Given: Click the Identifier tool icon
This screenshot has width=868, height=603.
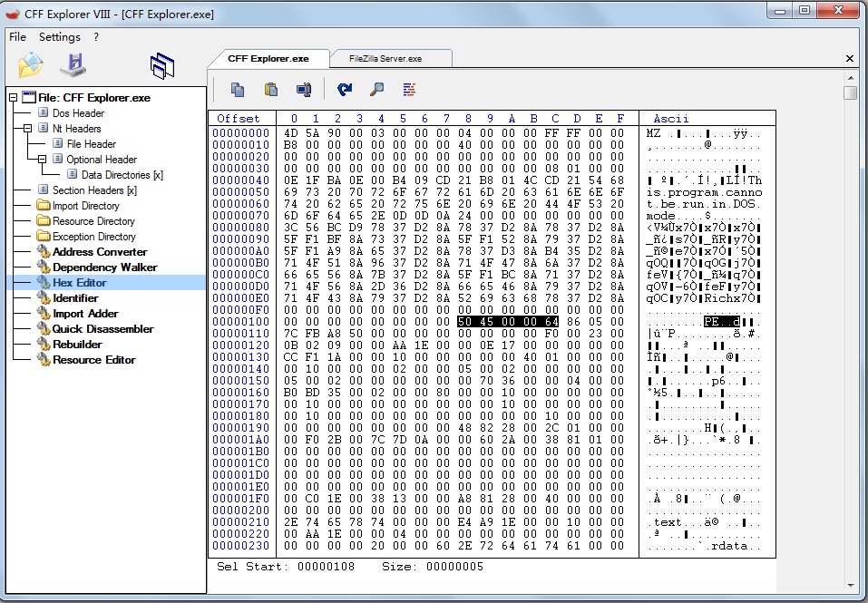Looking at the screenshot, I should (x=44, y=297).
